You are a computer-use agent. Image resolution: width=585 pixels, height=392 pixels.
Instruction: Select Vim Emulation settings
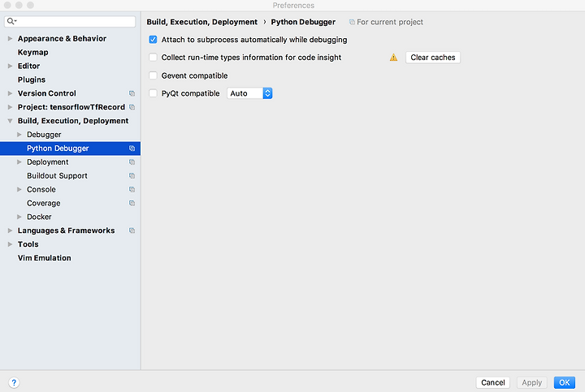click(x=45, y=258)
